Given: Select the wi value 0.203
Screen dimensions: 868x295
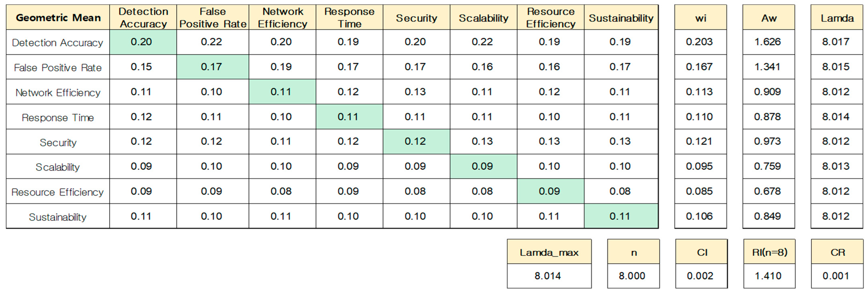Looking at the screenshot, I should tap(699, 42).
